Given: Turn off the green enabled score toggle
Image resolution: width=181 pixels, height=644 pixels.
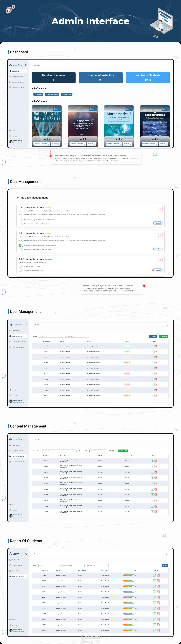Looking at the screenshot, I should pyautogui.click(x=21, y=245).
